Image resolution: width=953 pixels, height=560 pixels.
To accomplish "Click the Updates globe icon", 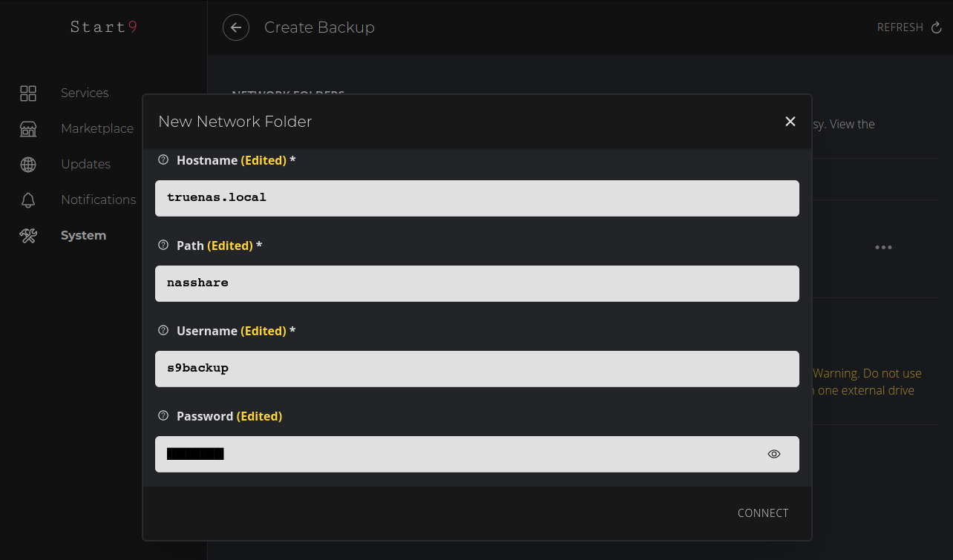I will tap(28, 164).
